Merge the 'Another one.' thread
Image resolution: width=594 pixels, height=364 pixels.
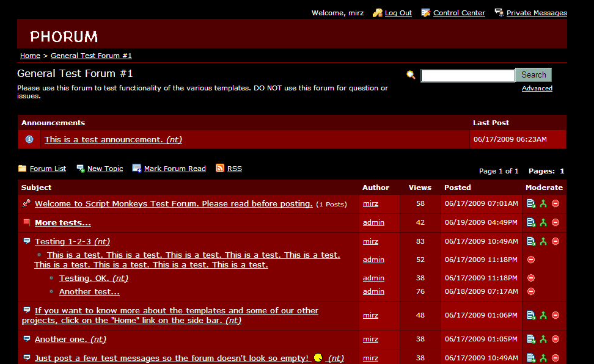[543, 339]
